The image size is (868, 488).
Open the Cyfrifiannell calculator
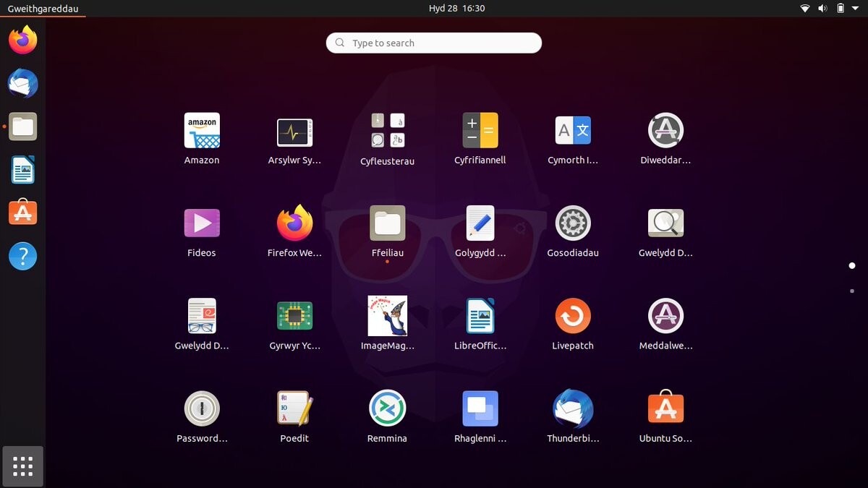(480, 131)
